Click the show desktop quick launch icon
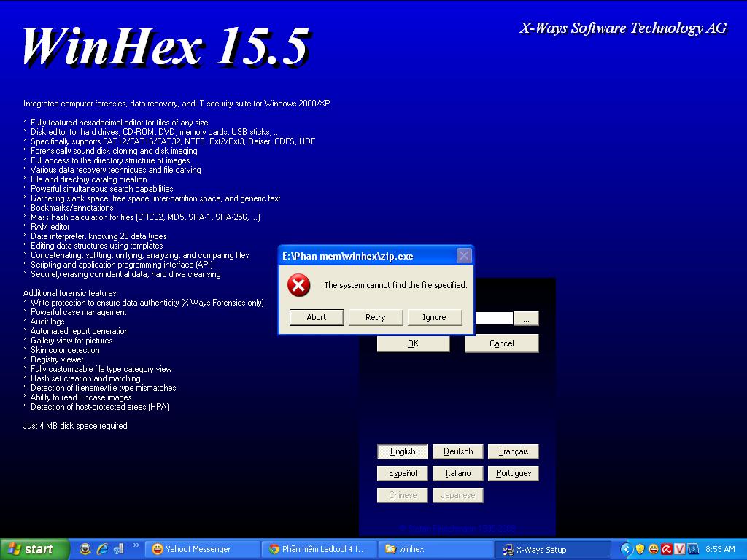Viewport: 747px width, 560px height. click(119, 549)
